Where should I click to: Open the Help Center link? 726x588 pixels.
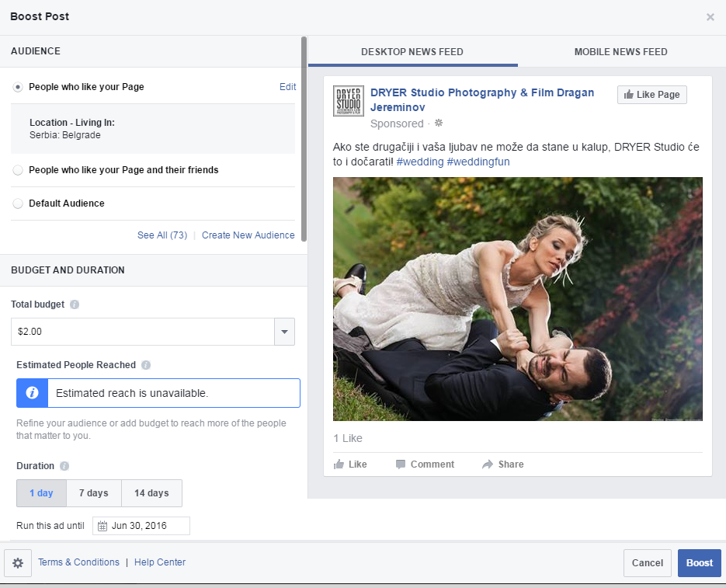(x=160, y=562)
